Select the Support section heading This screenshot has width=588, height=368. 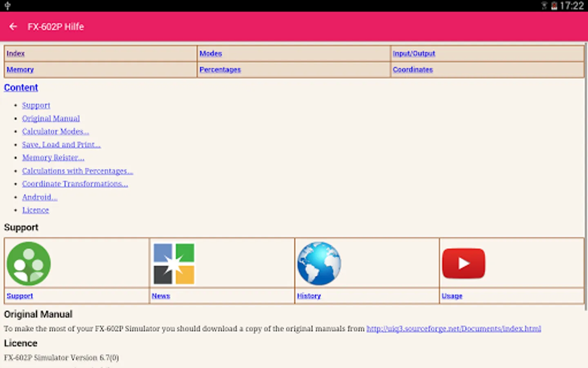[x=21, y=227]
